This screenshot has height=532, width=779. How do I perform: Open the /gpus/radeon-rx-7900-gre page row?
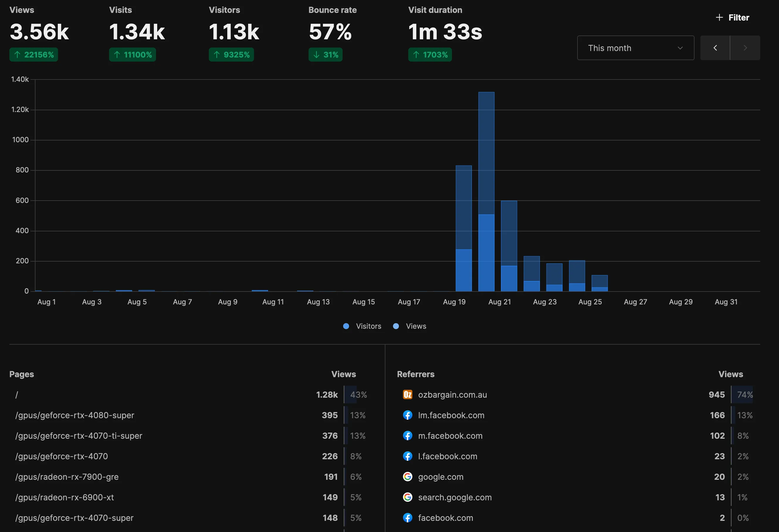67,476
